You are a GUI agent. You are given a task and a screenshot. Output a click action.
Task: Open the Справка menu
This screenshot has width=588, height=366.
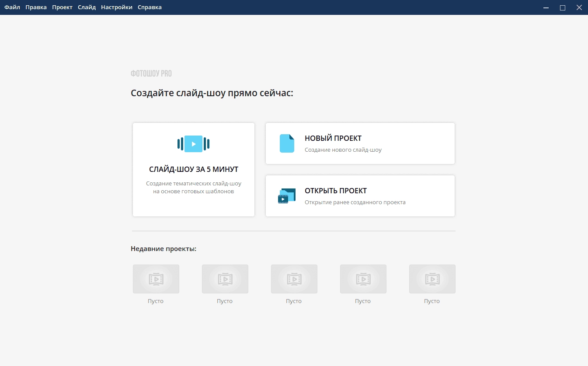click(150, 7)
